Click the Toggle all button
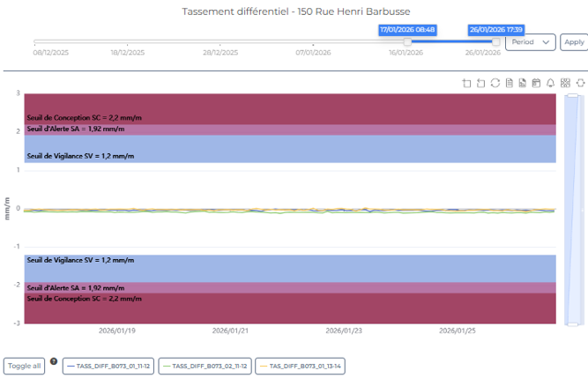Viewport: 588px width, 378px height. tap(25, 366)
